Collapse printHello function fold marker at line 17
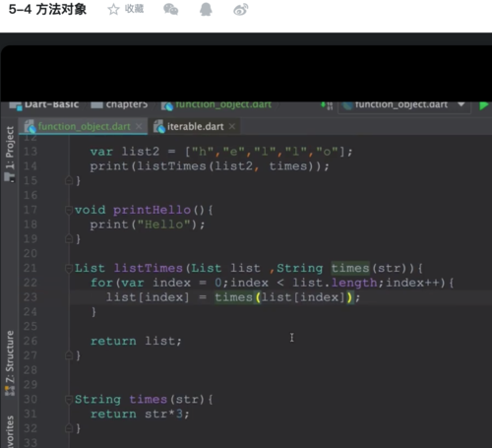The image size is (492, 448). point(69,210)
